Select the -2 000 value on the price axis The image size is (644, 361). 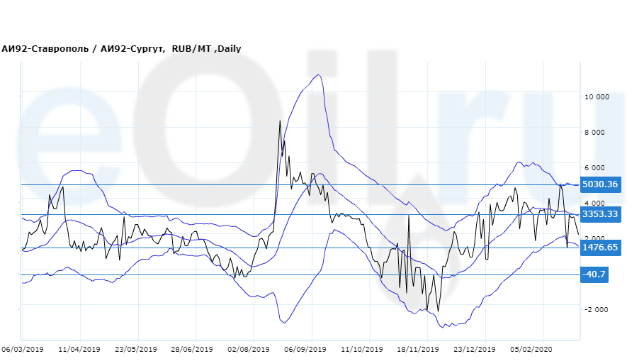coord(597,310)
